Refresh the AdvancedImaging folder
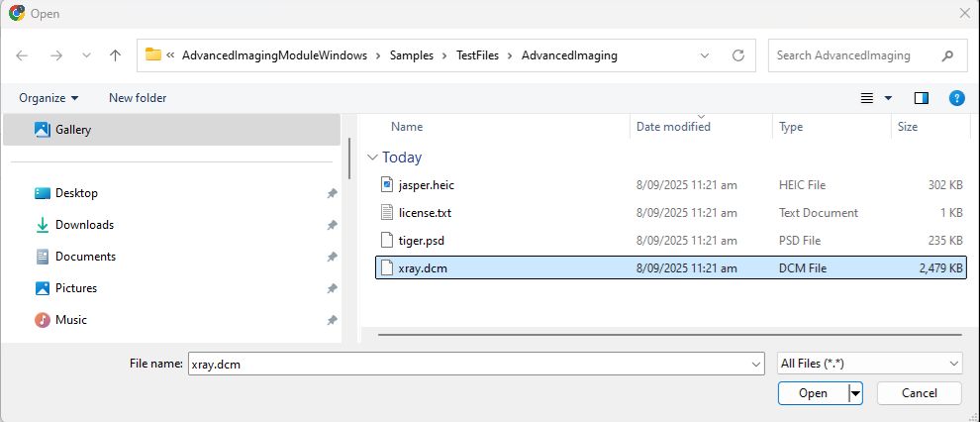 [x=738, y=55]
